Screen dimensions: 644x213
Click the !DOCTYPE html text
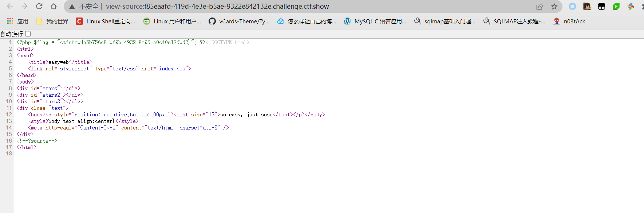tap(228, 42)
